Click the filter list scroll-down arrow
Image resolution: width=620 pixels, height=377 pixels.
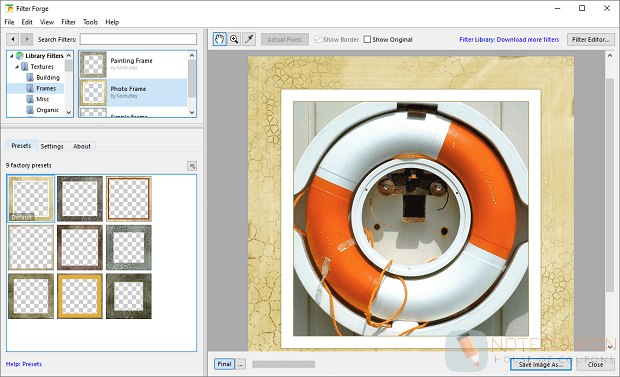(x=192, y=112)
